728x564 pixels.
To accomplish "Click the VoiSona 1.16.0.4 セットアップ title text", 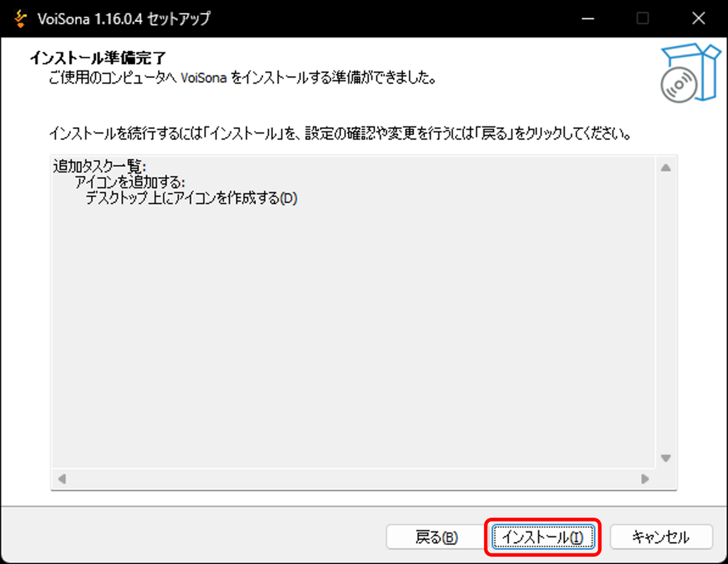I will pos(124,18).
